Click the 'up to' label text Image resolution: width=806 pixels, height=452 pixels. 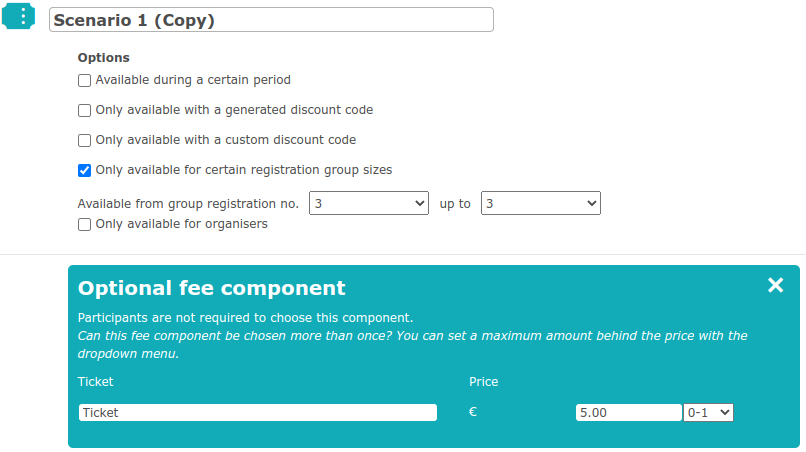point(455,204)
